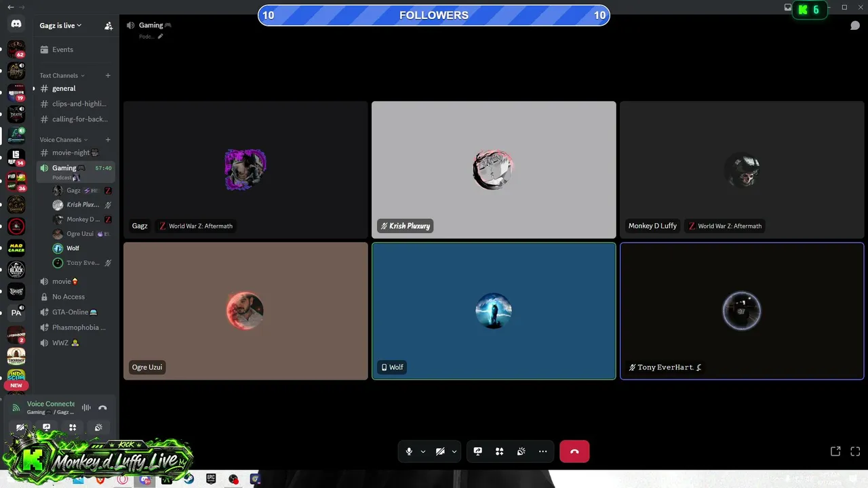
Task: Open the Events item in sidebar
Action: pos(75,49)
